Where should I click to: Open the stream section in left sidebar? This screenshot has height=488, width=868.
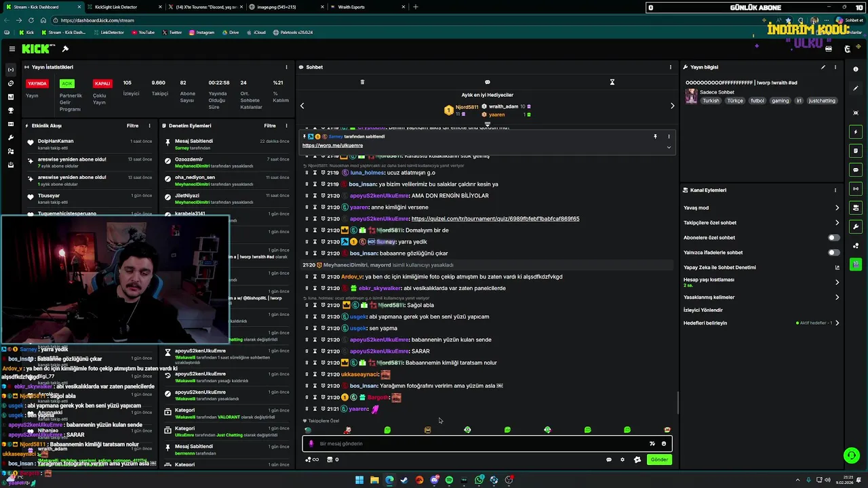point(11,70)
